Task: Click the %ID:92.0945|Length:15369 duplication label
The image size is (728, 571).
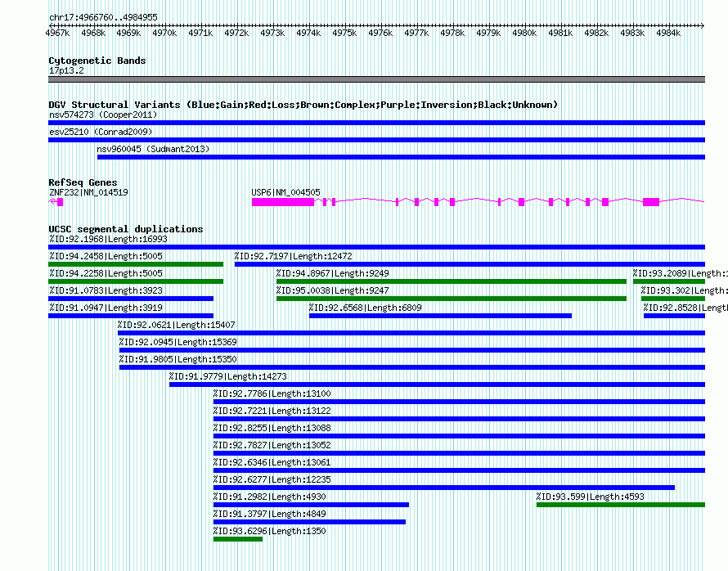Action: coord(178,342)
